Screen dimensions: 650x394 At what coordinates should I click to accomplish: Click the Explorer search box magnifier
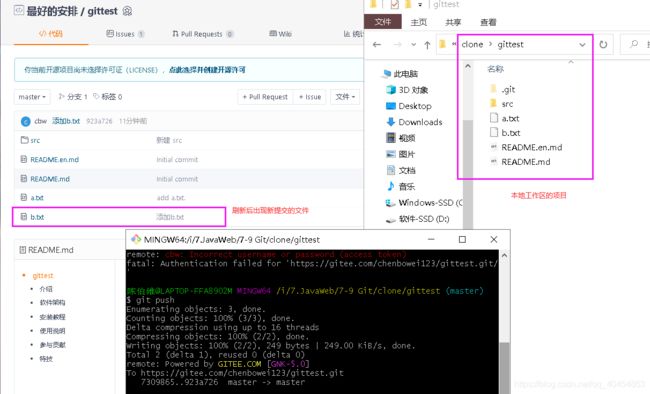pos(633,44)
